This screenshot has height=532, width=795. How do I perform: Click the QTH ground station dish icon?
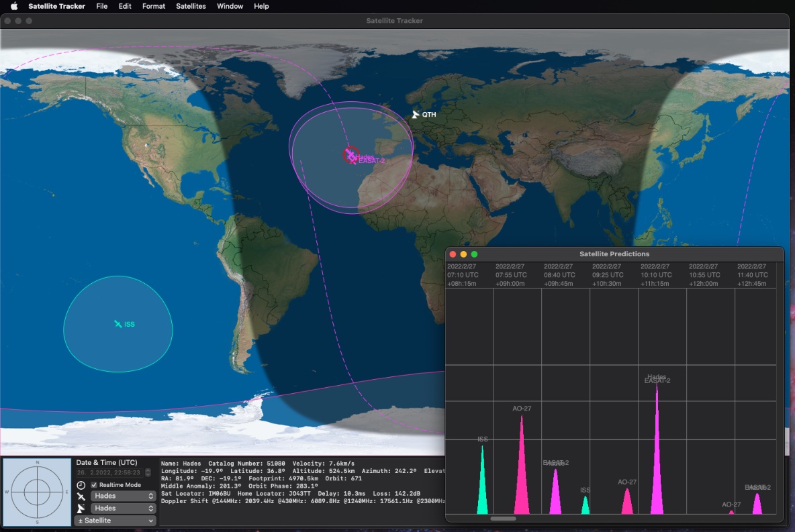416,115
